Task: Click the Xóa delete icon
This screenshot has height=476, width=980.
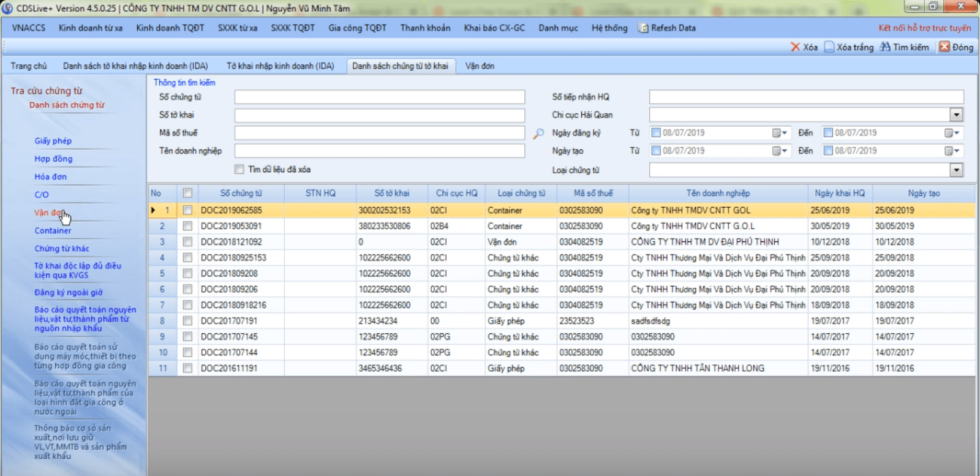Action: pyautogui.click(x=795, y=47)
